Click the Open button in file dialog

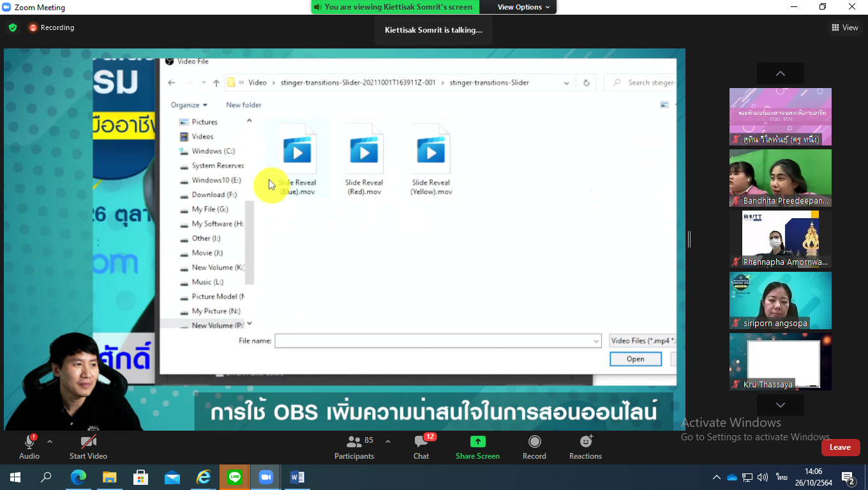(x=636, y=359)
